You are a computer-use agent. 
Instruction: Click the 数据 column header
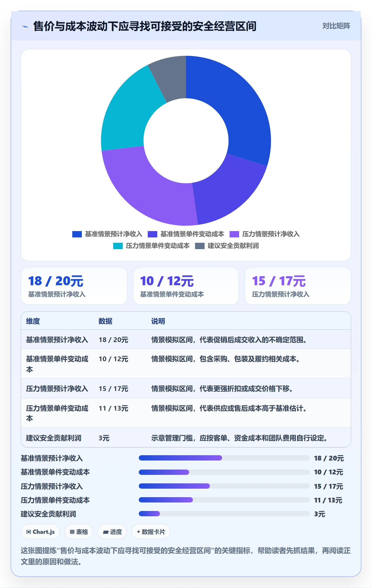point(105,321)
